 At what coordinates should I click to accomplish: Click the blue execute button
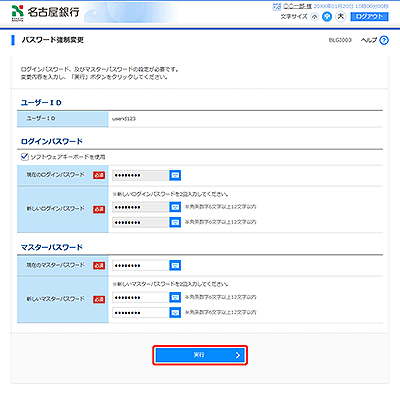pyautogui.click(x=200, y=355)
